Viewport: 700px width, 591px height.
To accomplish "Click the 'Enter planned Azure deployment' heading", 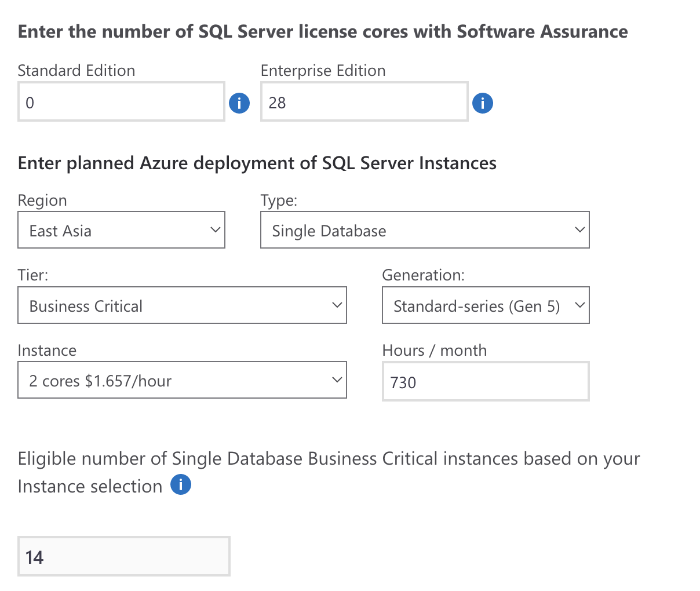I will pyautogui.click(x=257, y=163).
